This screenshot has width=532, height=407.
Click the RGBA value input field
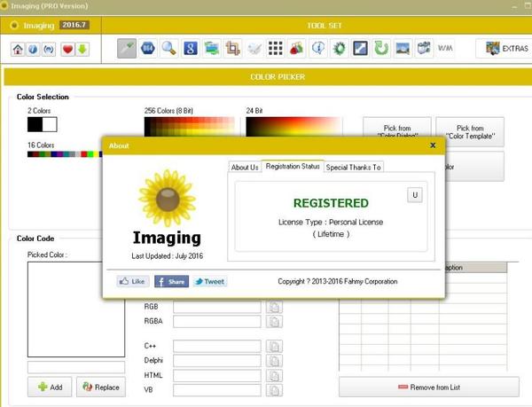217,321
